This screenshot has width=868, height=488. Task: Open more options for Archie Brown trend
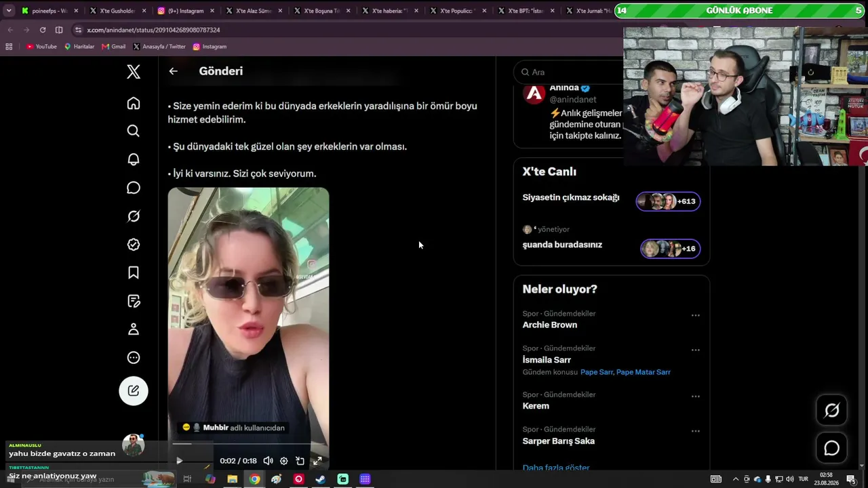695,315
